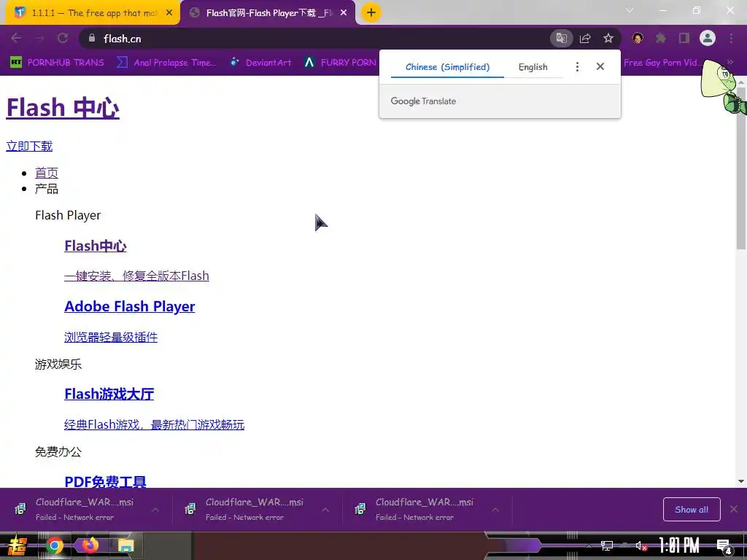Close the Google Translate popup

pos(600,66)
